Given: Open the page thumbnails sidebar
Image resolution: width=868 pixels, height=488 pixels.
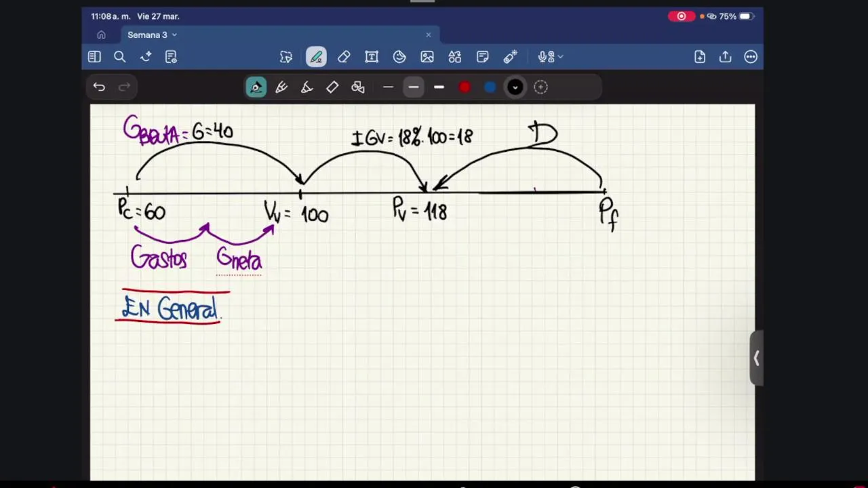Looking at the screenshot, I should coord(94,57).
